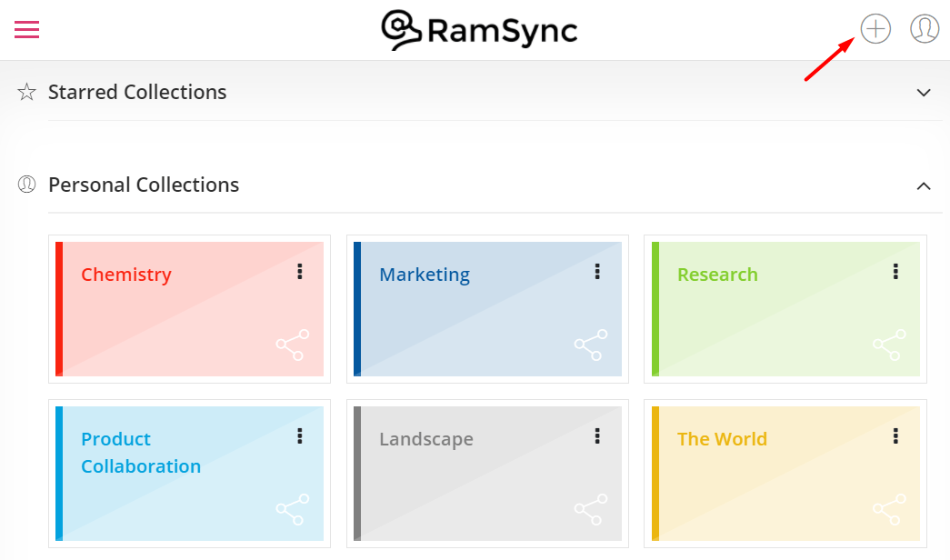
Task: Open account settings via the profile icon
Action: pyautogui.click(x=925, y=28)
